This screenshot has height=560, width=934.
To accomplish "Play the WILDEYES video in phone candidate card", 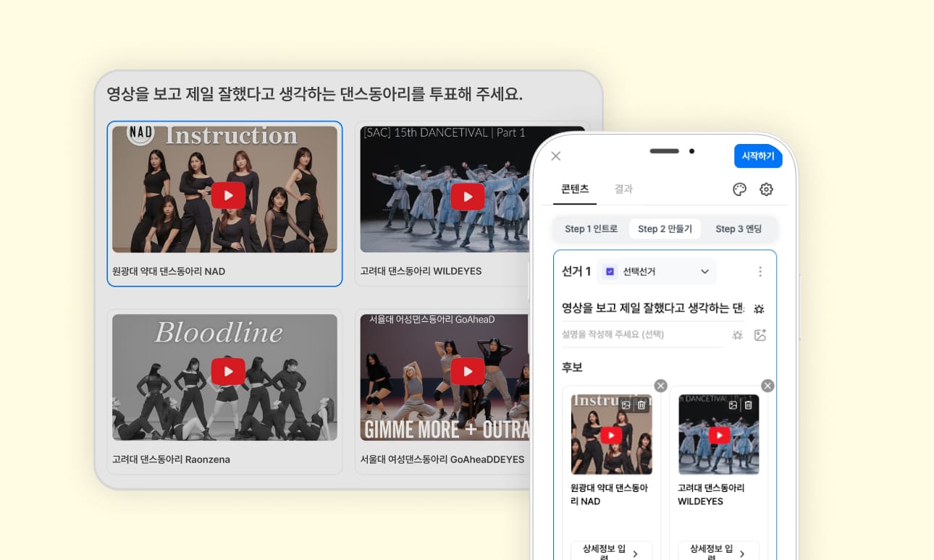I will [x=719, y=436].
